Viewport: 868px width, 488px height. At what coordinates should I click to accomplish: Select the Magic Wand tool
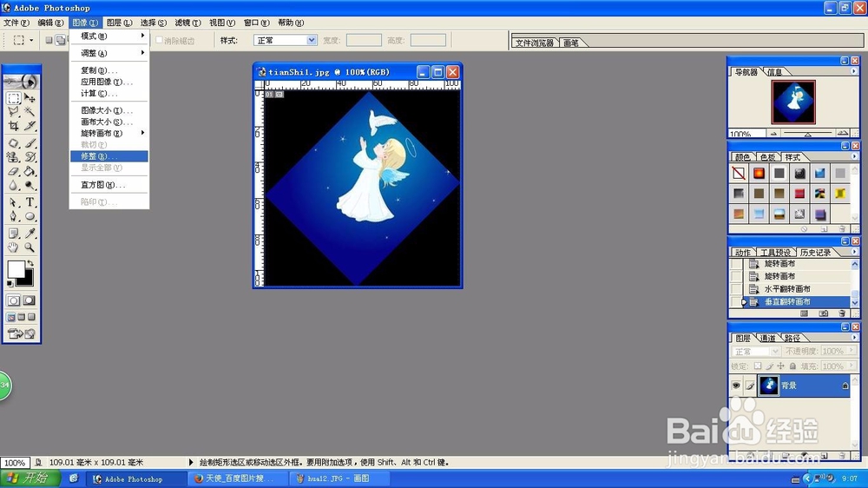pyautogui.click(x=30, y=112)
